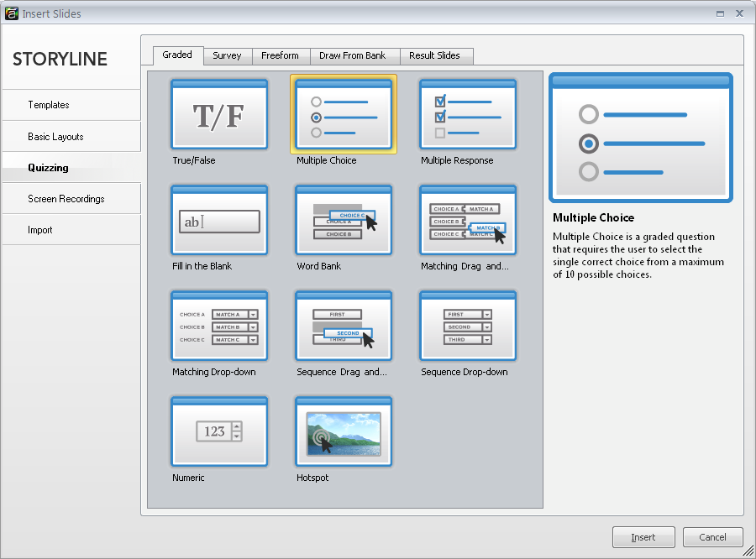Image resolution: width=756 pixels, height=559 pixels.
Task: Click the Multiple Response label text
Action: 457,160
